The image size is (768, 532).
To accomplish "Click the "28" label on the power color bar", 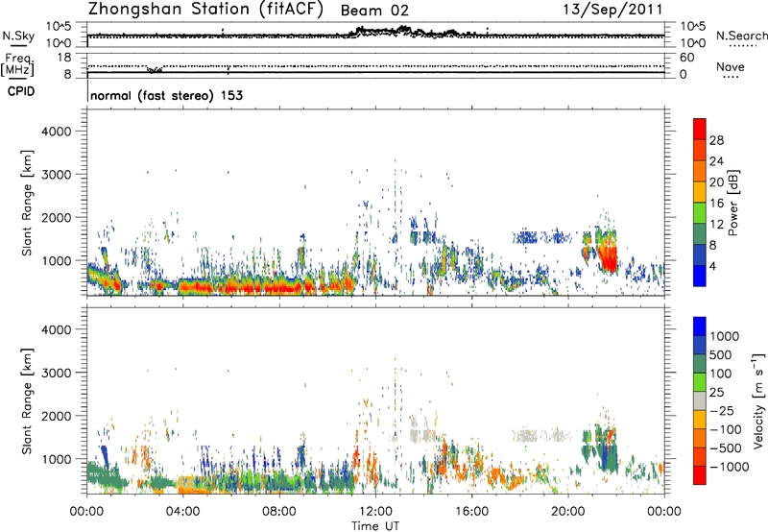I will (716, 140).
